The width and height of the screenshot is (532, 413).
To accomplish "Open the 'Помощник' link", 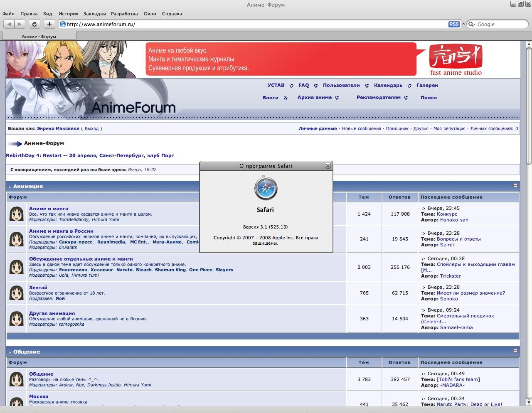I will point(397,128).
